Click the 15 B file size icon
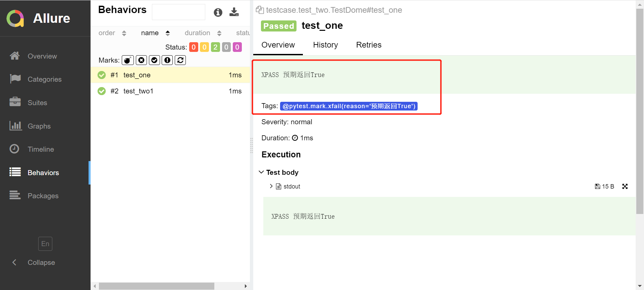The width and height of the screenshot is (644, 290). (x=597, y=186)
